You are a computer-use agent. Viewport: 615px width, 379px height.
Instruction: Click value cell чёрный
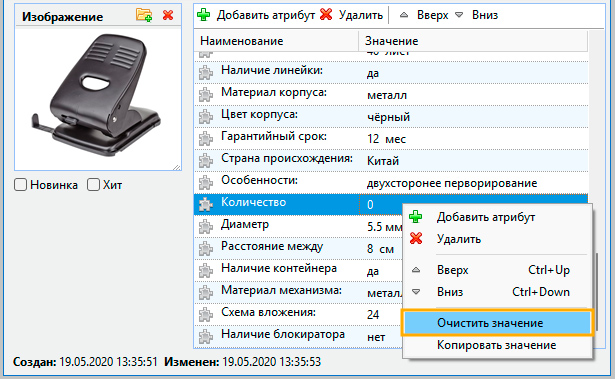click(388, 117)
